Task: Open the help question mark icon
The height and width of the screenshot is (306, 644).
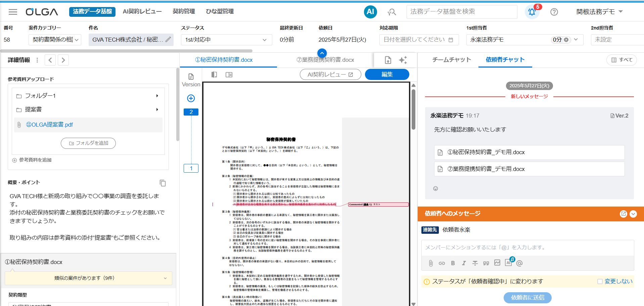Action: point(554,12)
